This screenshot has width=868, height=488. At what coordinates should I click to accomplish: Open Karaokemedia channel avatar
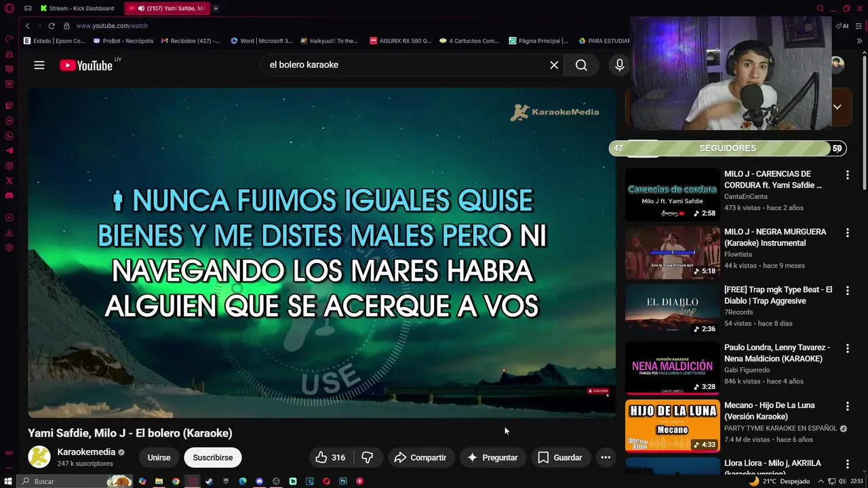[39, 457]
